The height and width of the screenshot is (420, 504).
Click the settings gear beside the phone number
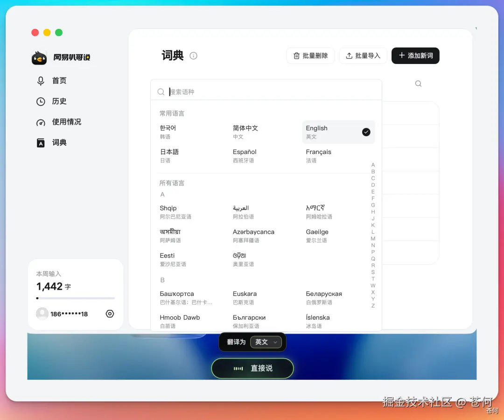click(x=110, y=314)
